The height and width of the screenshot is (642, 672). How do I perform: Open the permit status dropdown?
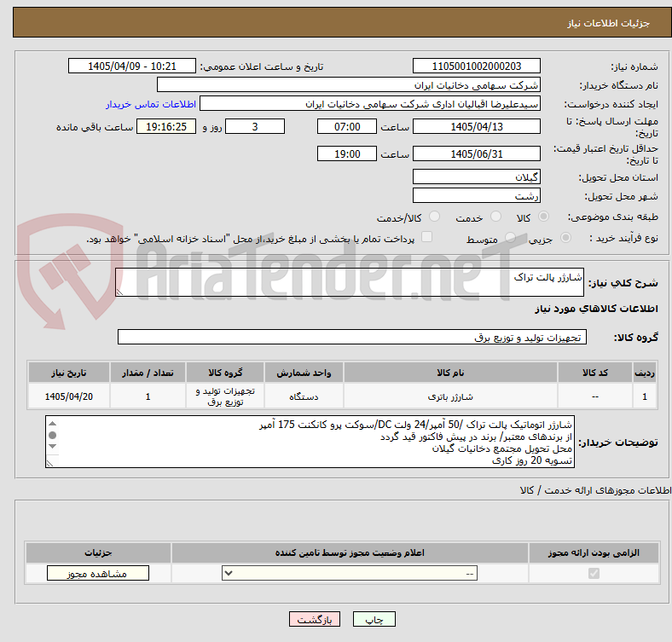pos(350,574)
